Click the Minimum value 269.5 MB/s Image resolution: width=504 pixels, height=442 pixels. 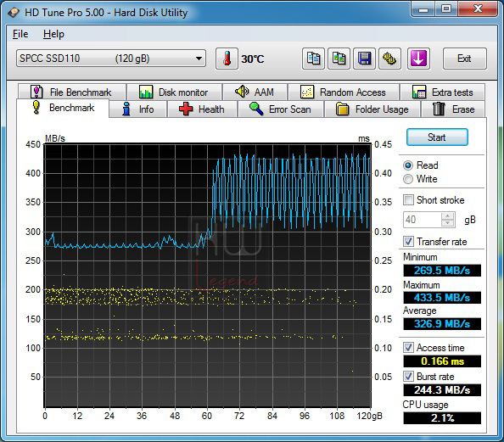pyautogui.click(x=442, y=271)
